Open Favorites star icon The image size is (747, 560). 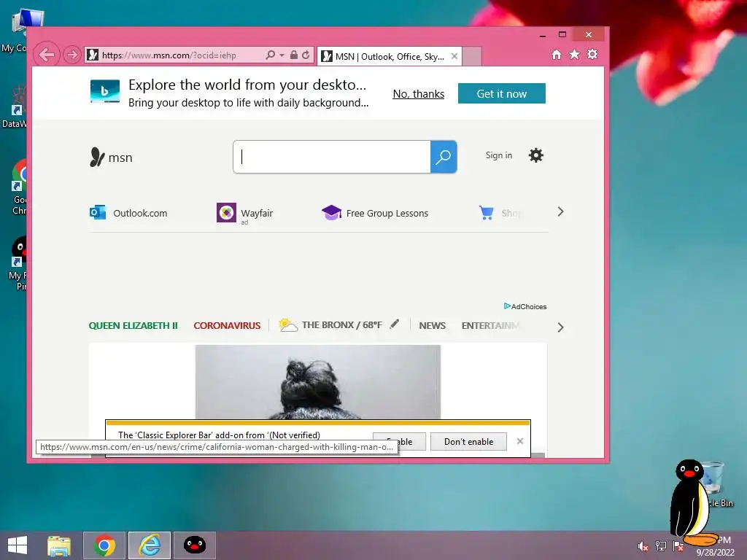(575, 54)
